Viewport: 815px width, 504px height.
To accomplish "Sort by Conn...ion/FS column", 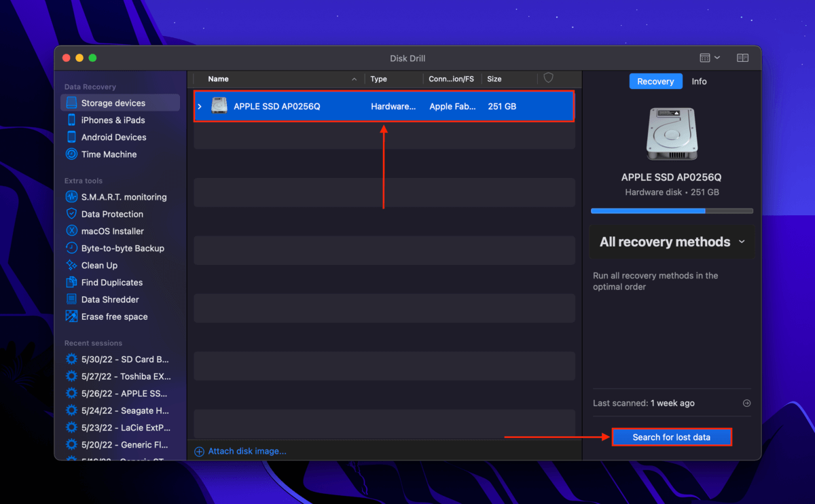I will coord(452,79).
